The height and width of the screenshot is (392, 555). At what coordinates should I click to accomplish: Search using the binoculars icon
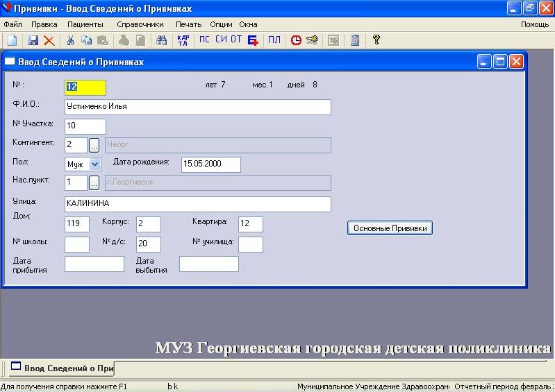coord(161,40)
